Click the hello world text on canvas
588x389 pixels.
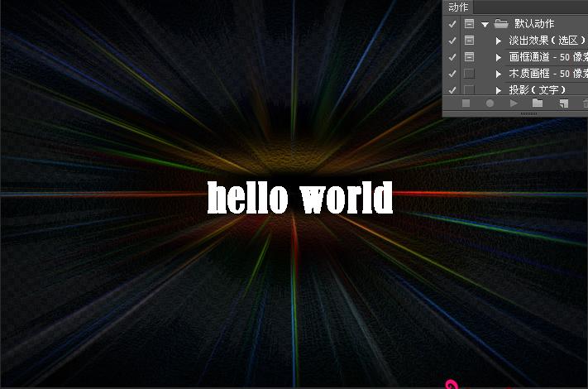point(300,198)
